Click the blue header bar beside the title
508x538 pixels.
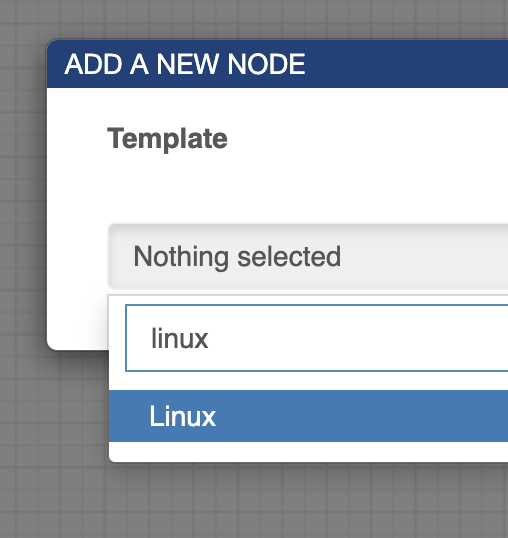tap(406, 64)
